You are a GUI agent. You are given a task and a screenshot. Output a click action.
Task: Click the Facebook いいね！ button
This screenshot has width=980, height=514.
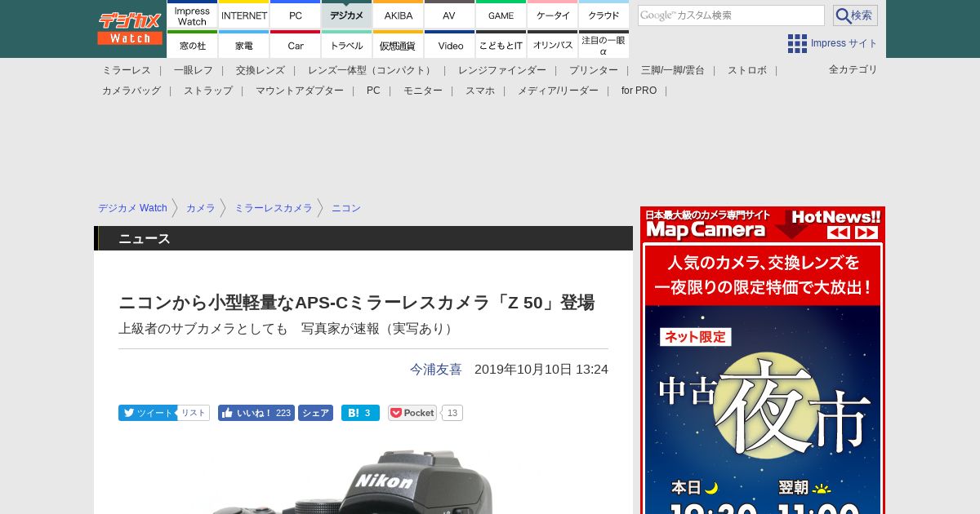256,413
